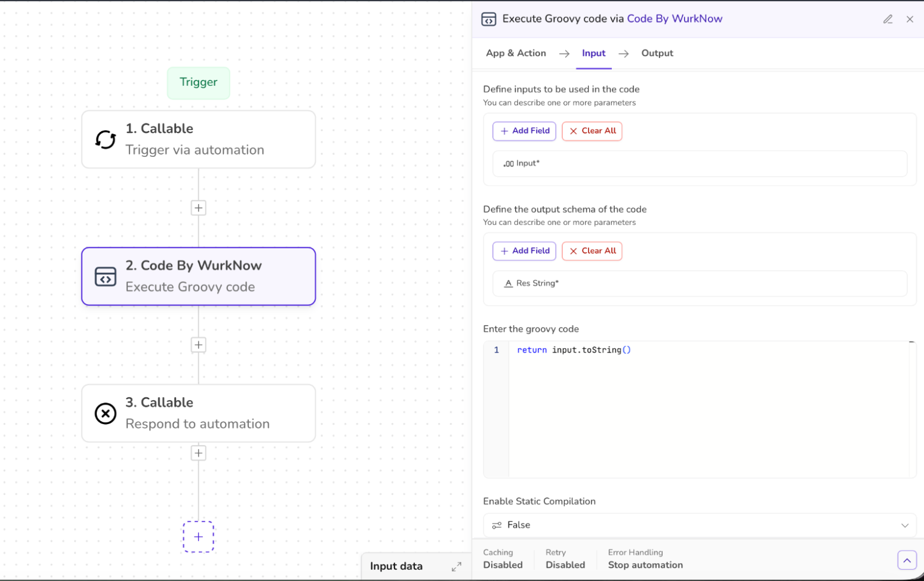This screenshot has height=581, width=924.
Task: Close the Execute Groovy code panel
Action: 910,19
